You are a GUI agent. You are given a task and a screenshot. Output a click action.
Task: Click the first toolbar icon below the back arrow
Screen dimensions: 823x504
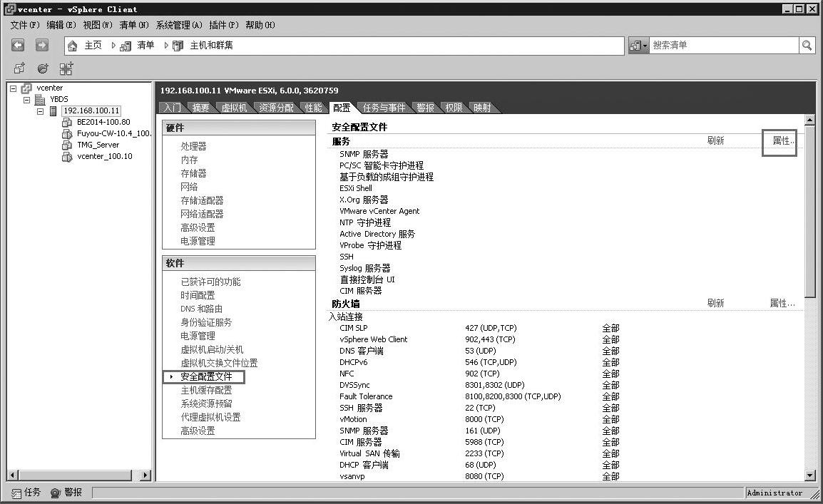[19, 68]
